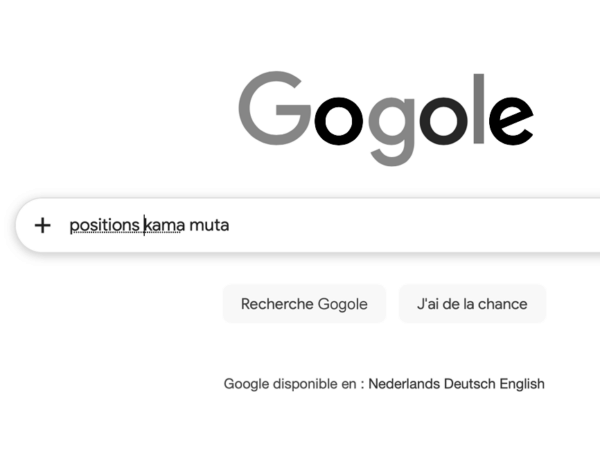
Task: Click the word positions in search box
Action: [x=104, y=225]
